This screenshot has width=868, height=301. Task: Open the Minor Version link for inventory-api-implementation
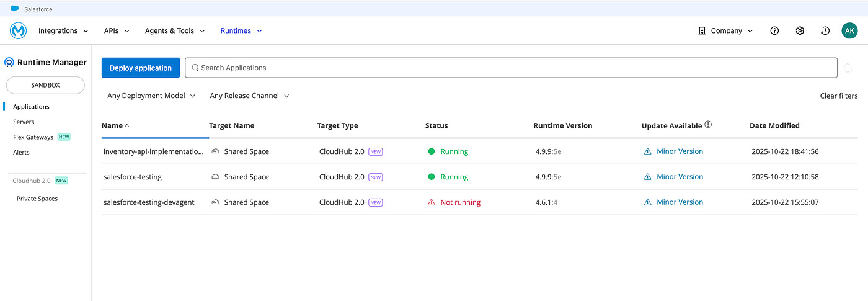click(x=680, y=151)
